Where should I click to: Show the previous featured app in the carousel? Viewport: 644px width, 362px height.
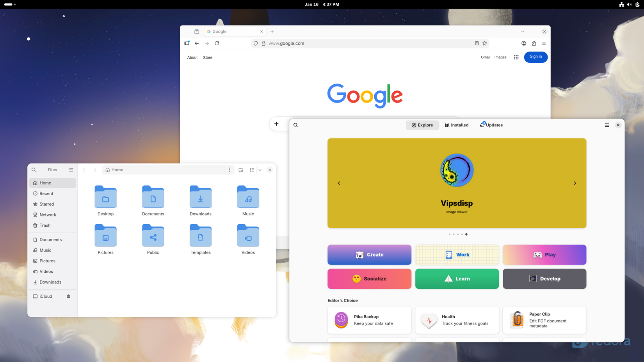339,183
